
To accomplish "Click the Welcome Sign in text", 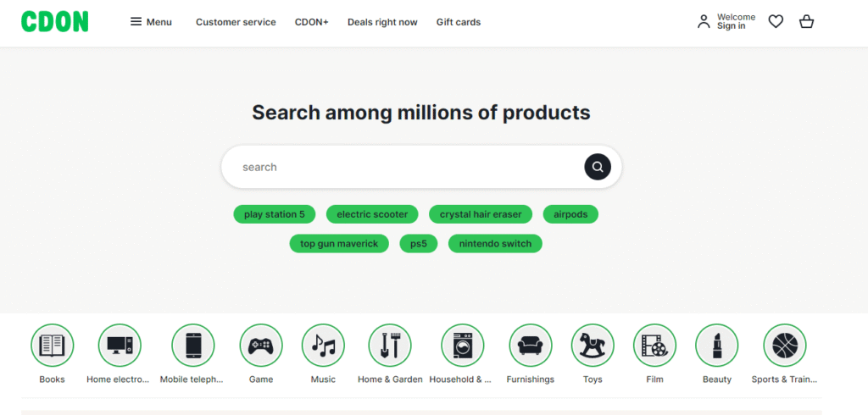I will pyautogui.click(x=737, y=21).
